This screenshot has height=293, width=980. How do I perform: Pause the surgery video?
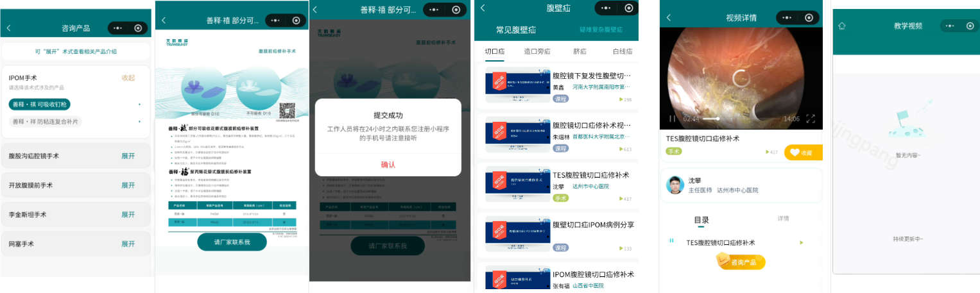coord(673,119)
